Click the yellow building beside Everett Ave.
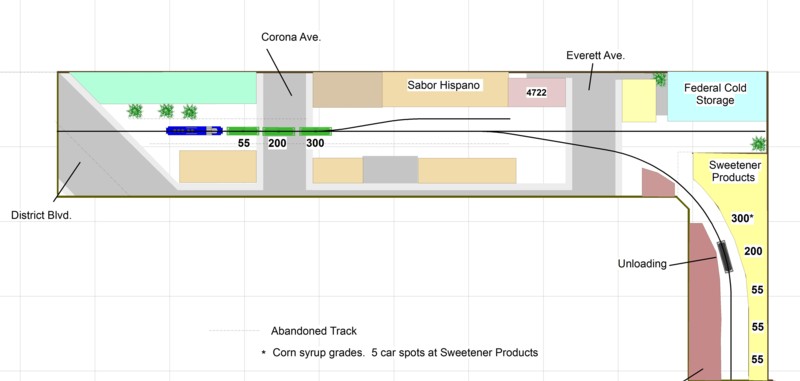This screenshot has width=800, height=381. [639, 100]
